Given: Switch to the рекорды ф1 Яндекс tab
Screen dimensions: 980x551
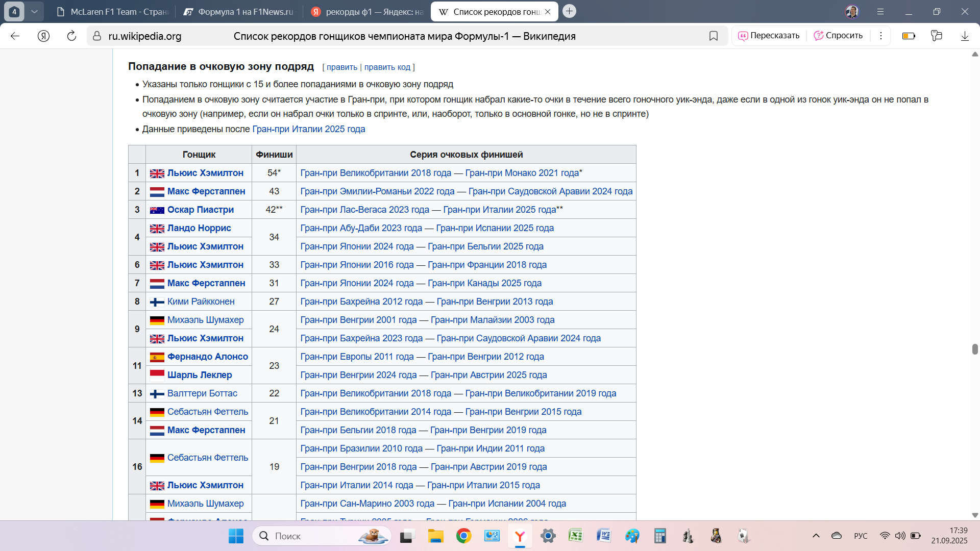Looking at the screenshot, I should coord(366,12).
